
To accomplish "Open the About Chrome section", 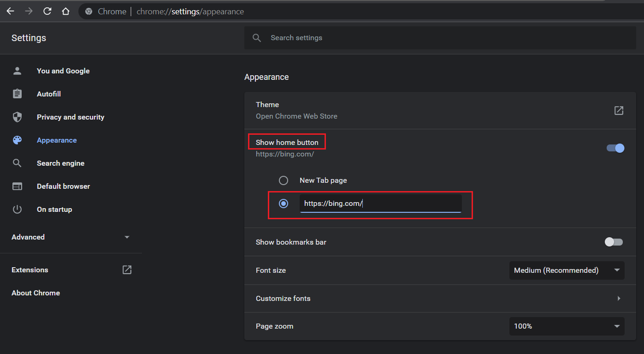I will click(35, 293).
